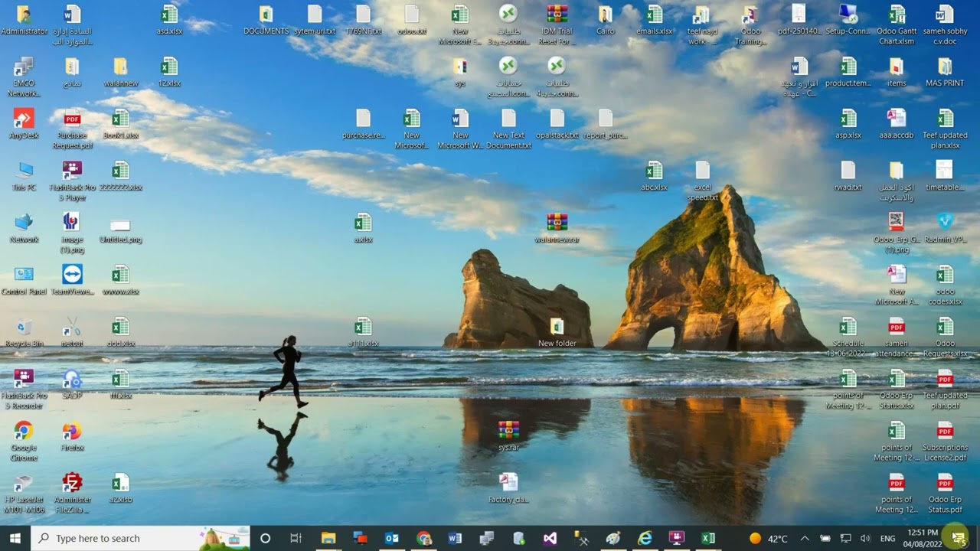
Task: Select the asd.xlsx file icon
Action: pos(169,21)
